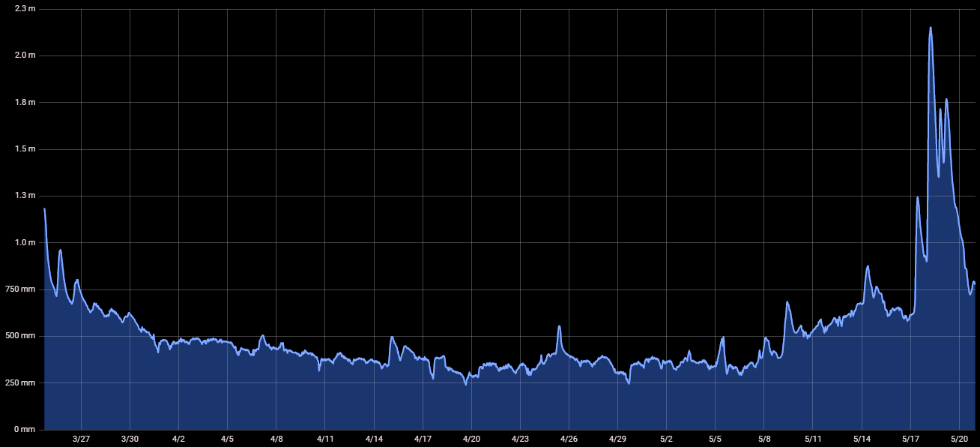The width and height of the screenshot is (980, 447).
Task: Click the 250 mm y-axis label
Action: click(x=22, y=383)
